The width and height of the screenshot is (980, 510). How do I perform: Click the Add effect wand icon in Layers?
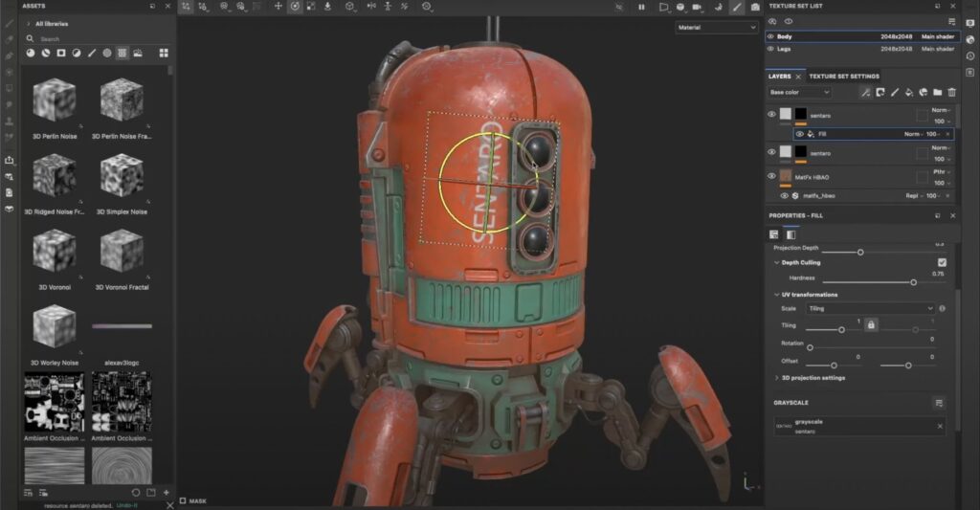pos(865,93)
